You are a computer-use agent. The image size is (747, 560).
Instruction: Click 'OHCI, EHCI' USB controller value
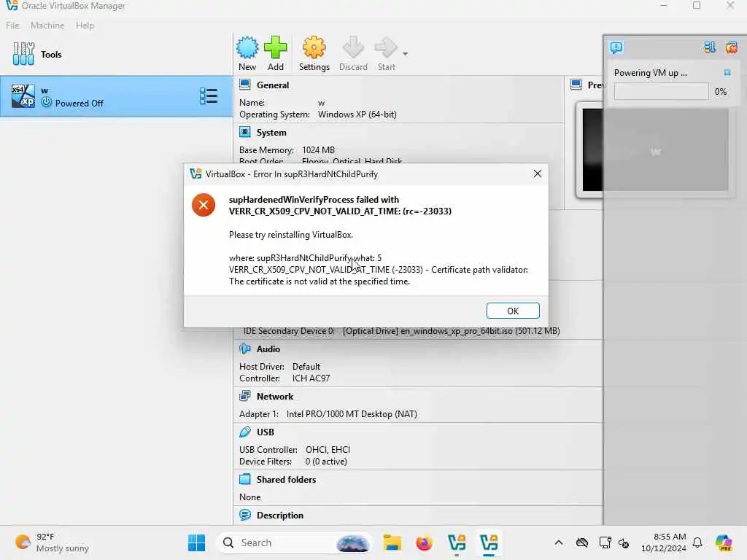[x=328, y=449]
